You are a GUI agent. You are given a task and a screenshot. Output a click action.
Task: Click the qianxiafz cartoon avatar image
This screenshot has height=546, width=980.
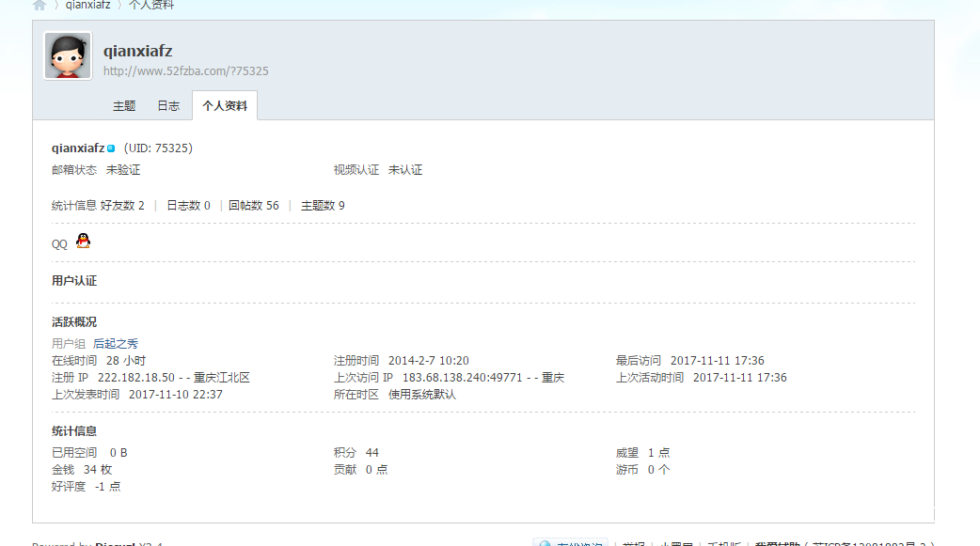[x=68, y=56]
